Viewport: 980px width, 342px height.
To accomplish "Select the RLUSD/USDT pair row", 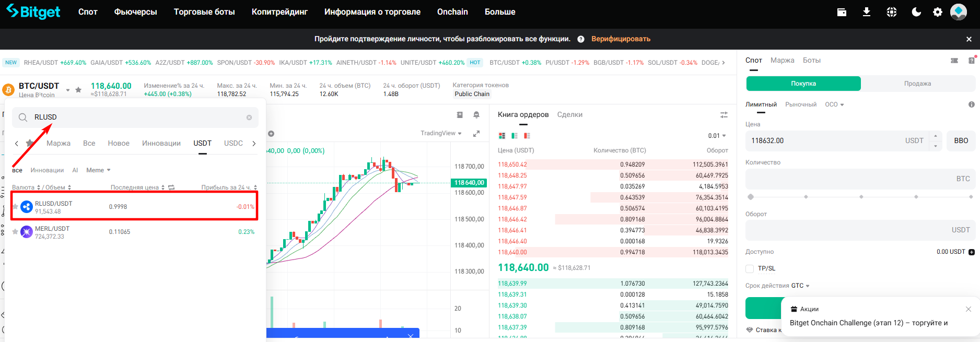I will coord(135,207).
